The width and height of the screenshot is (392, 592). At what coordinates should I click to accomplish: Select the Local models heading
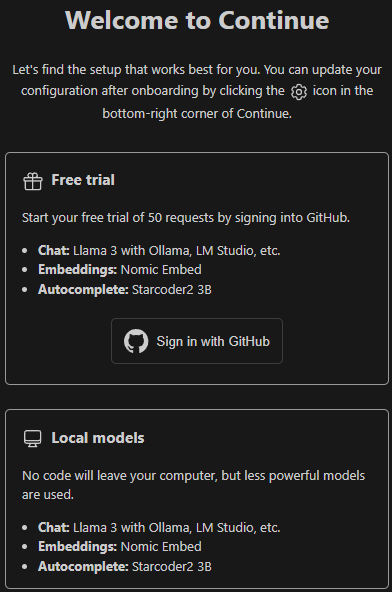pos(98,438)
